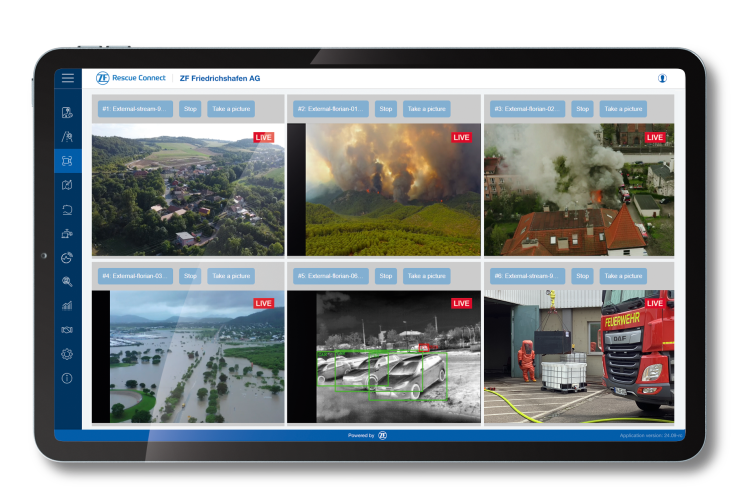Select the flooded landscape video feed
Image resolution: width=748 pixels, height=499 pixels.
[187, 356]
